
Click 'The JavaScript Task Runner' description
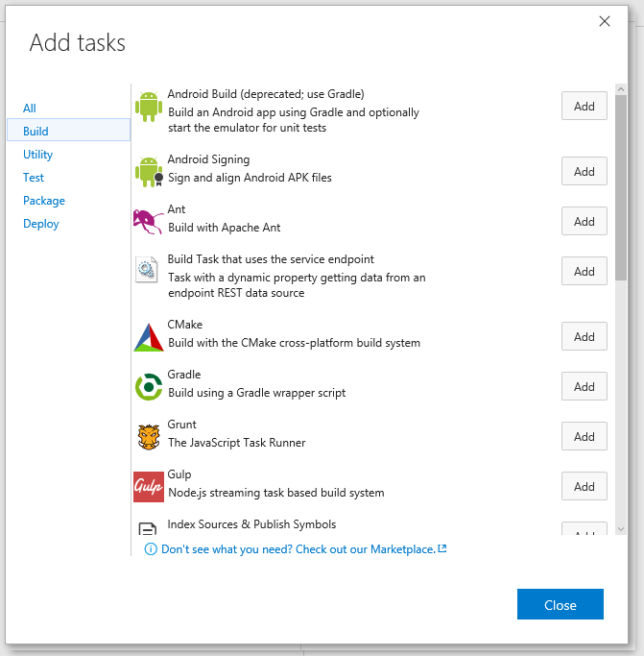(237, 443)
